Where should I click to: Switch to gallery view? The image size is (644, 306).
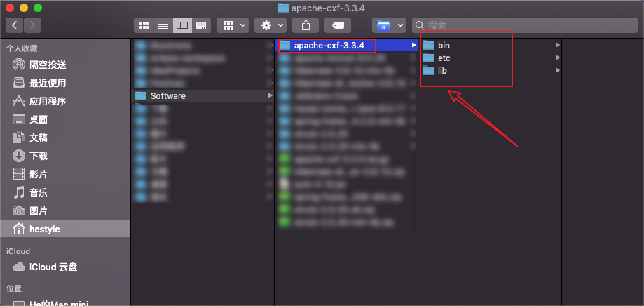(x=201, y=25)
